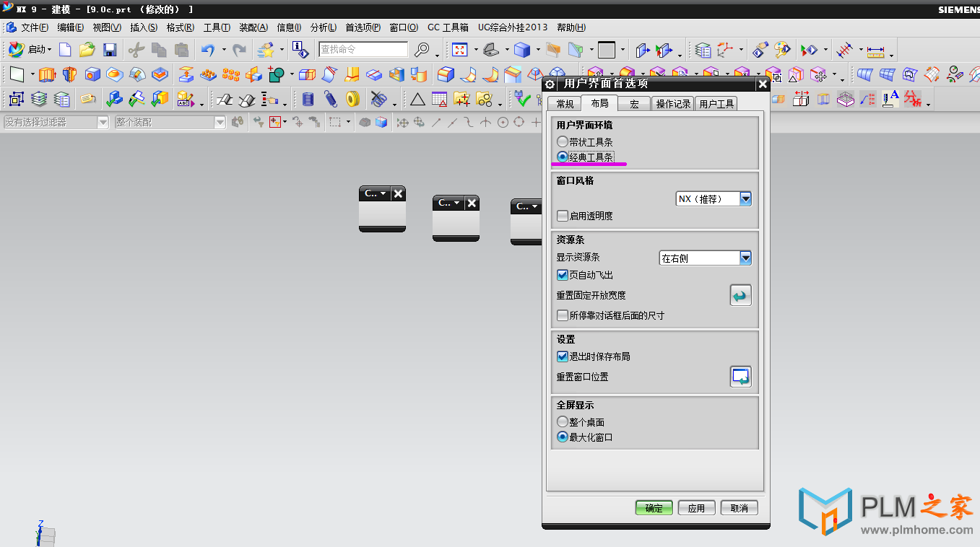The height and width of the screenshot is (547, 980).
Task: Open the show resource bar dropdown
Action: pos(746,258)
